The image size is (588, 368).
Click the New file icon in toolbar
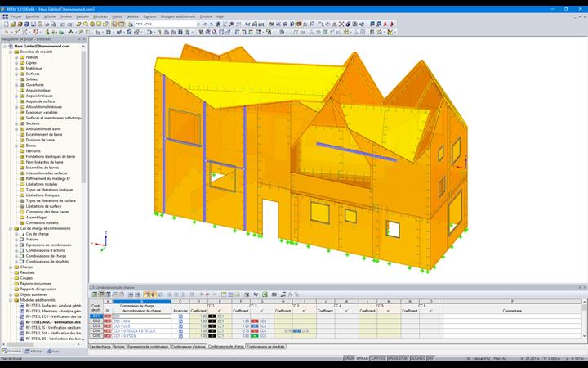click(7, 24)
